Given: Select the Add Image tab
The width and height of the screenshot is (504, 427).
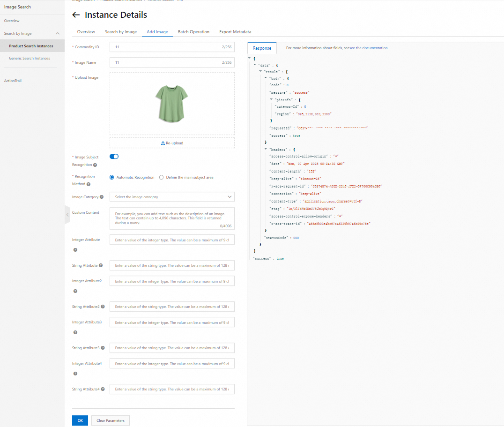Looking at the screenshot, I should [x=157, y=32].
